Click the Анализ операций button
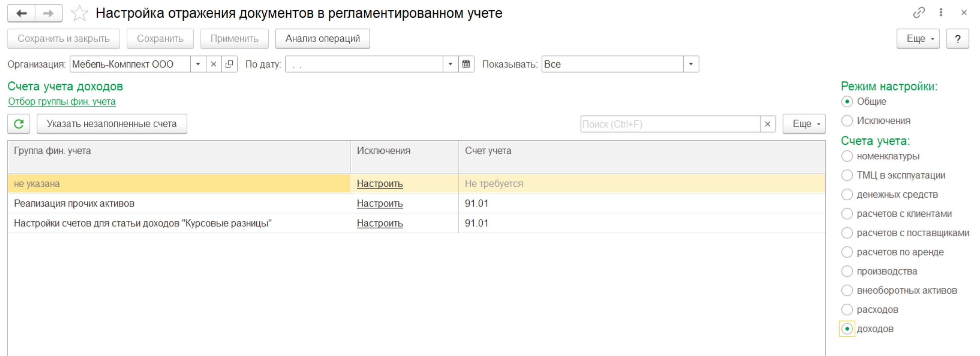This screenshot has width=980, height=356. point(322,39)
